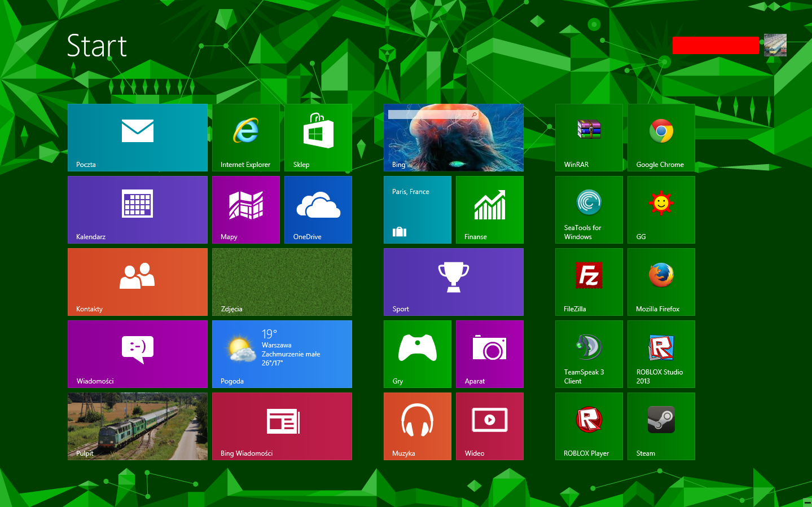Click the Start heading text
The image size is (812, 507).
click(x=97, y=46)
